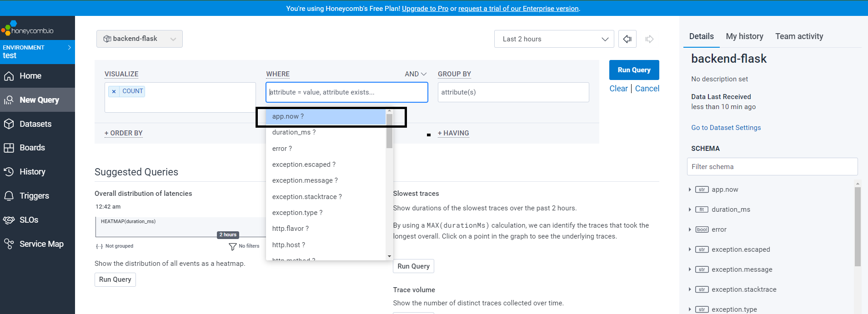Click the step forward time arrow icon
The height and width of the screenshot is (314, 868).
click(649, 39)
